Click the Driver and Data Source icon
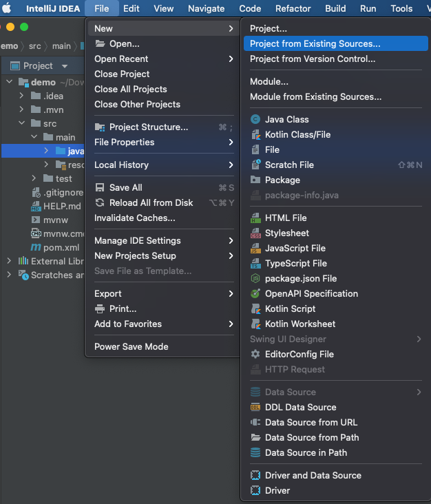 click(255, 475)
